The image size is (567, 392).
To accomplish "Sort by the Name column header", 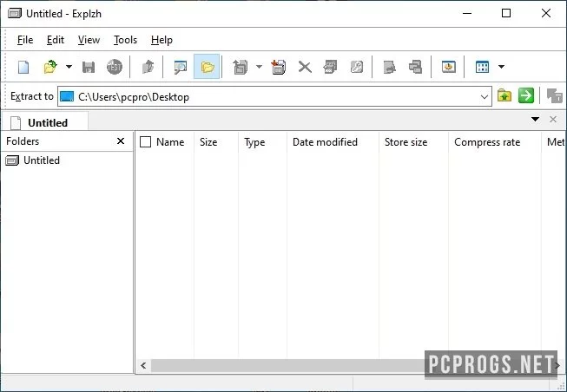I will (x=170, y=142).
